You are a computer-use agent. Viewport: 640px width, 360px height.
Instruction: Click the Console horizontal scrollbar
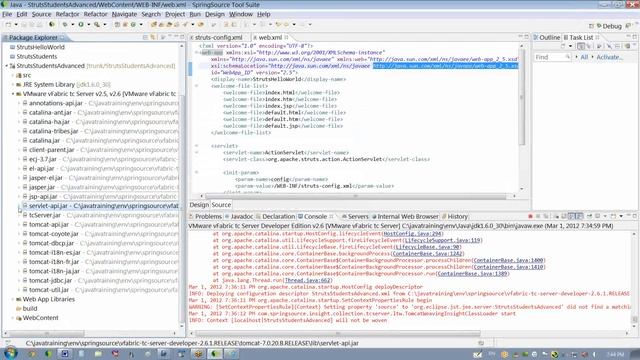(338, 333)
